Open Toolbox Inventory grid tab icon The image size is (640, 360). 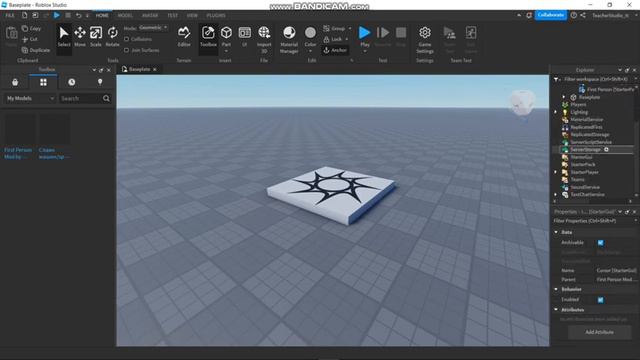[43, 82]
